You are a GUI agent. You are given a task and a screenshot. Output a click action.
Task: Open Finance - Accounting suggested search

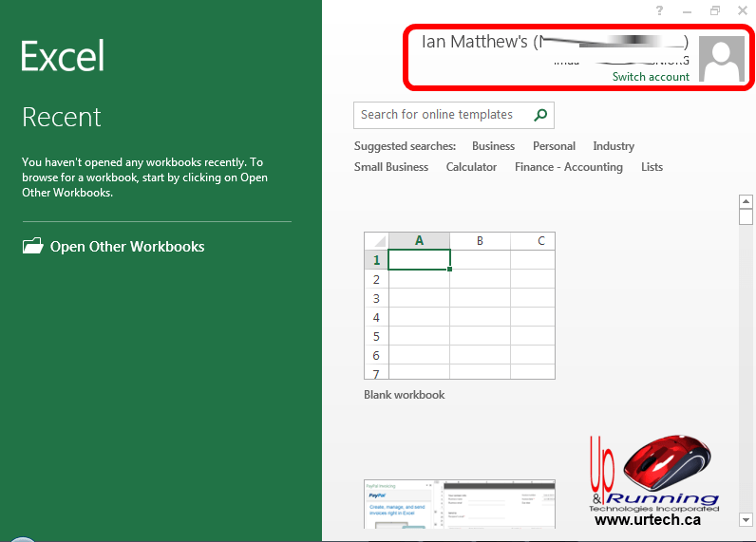569,167
